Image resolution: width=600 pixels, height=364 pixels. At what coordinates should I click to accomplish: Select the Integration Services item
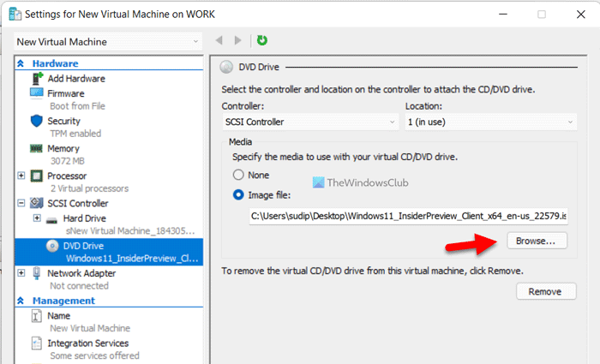pos(88,343)
